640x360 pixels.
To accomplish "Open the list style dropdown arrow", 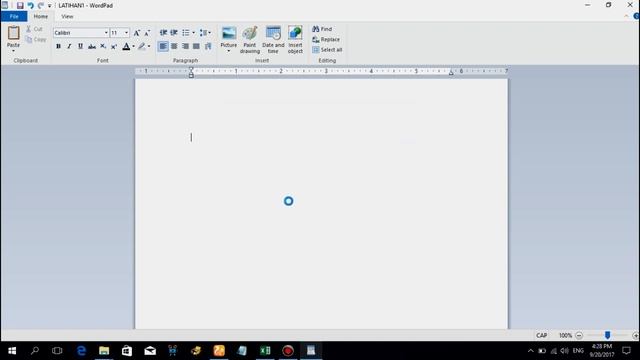I will (x=193, y=33).
